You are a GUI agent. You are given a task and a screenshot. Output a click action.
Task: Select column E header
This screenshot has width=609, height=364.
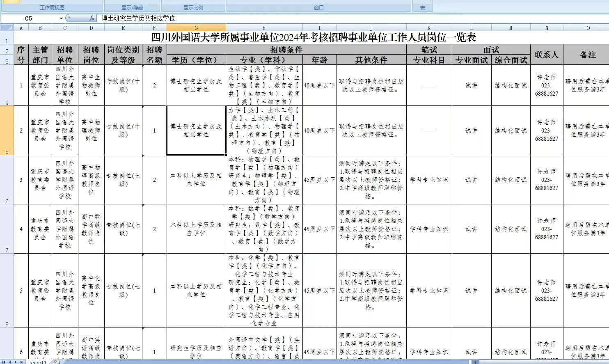tap(123, 28)
